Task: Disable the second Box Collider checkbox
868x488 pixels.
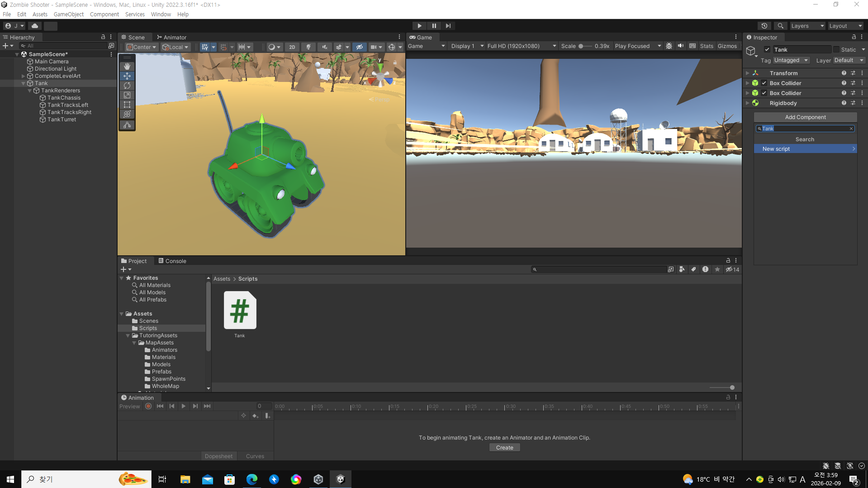Action: (764, 93)
